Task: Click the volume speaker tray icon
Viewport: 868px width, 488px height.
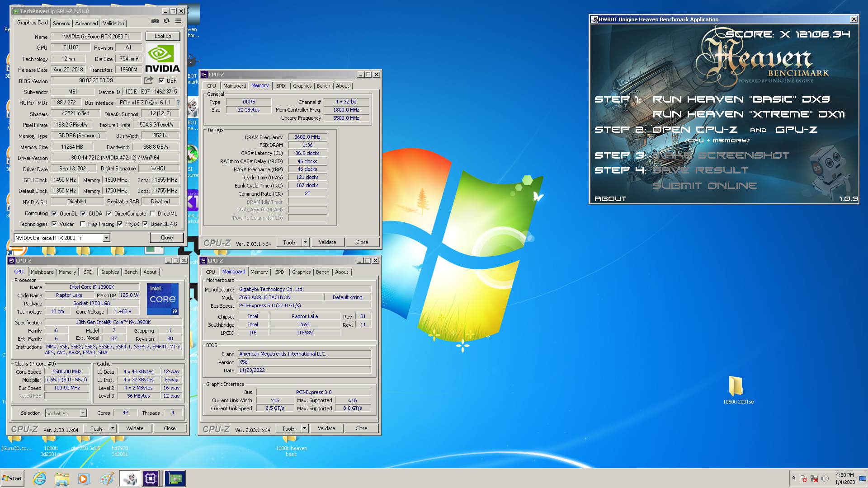Action: point(825,479)
